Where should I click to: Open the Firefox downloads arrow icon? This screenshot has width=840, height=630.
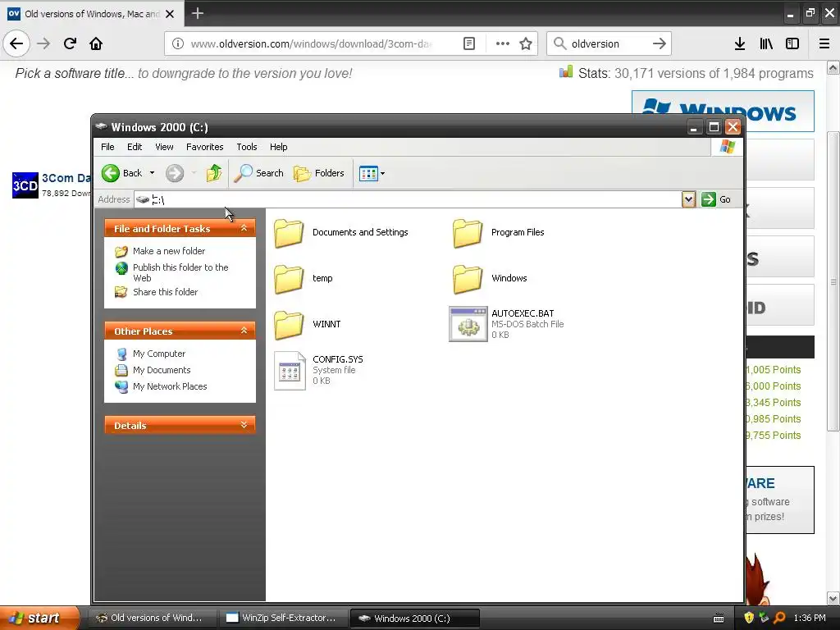740,43
